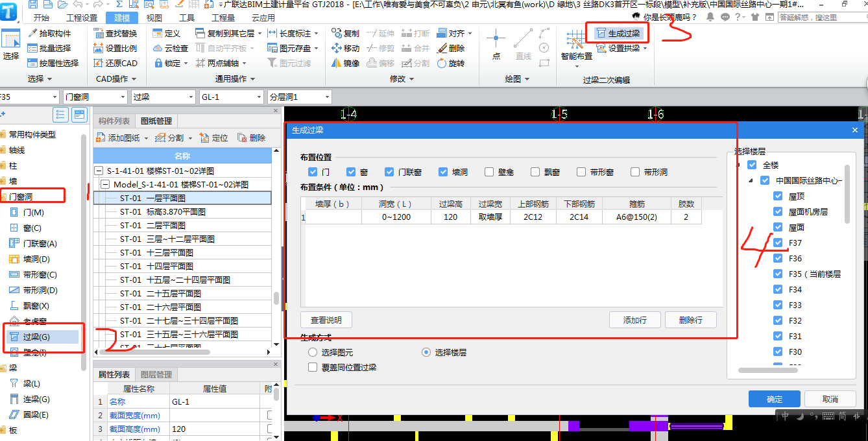Screen dimensions: 868x441
Task: Click the 取消 cancel button
Action: pos(830,399)
